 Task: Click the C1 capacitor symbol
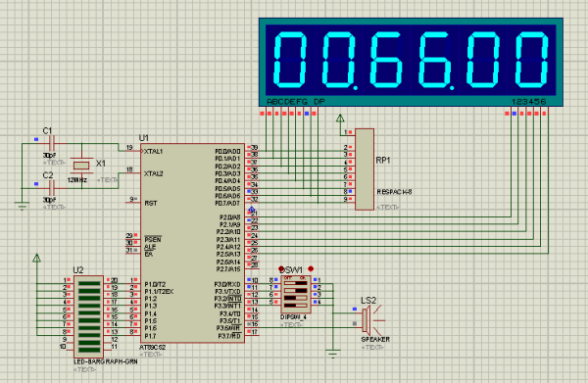pos(52,143)
